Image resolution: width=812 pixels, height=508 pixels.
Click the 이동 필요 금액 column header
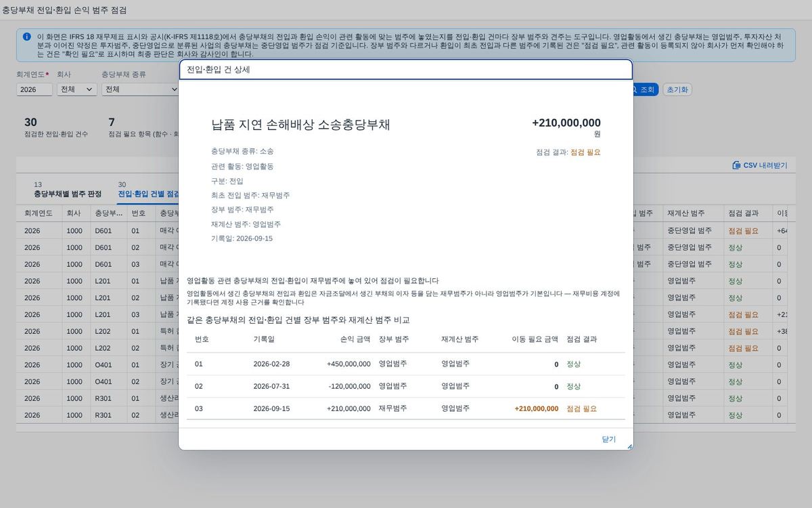point(535,339)
